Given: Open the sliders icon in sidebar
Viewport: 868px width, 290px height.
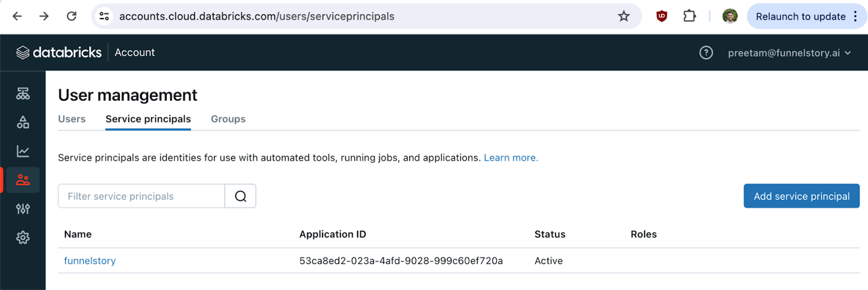Looking at the screenshot, I should coord(23,209).
